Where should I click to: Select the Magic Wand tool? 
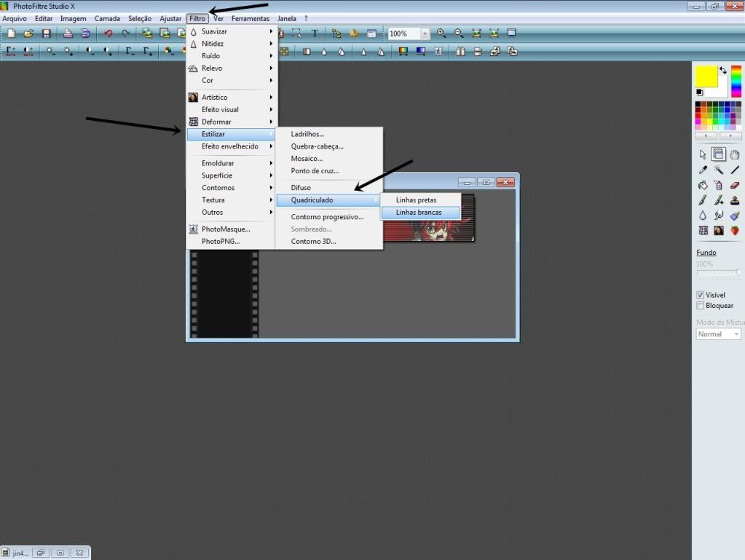coord(718,169)
